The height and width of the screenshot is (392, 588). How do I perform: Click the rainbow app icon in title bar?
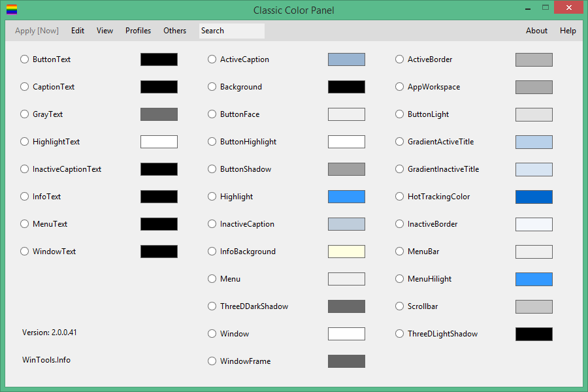pyautogui.click(x=12, y=10)
